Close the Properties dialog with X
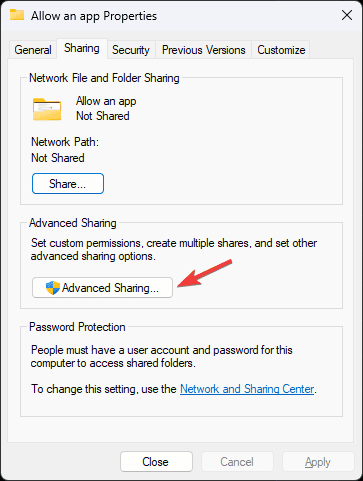This screenshot has width=363, height=481. (x=347, y=15)
